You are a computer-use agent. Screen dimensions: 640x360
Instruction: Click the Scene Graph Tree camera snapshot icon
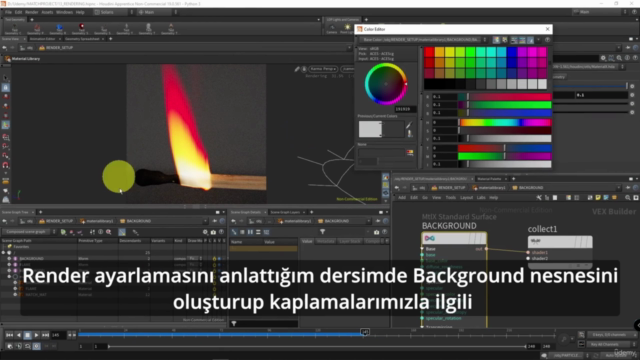213,232
